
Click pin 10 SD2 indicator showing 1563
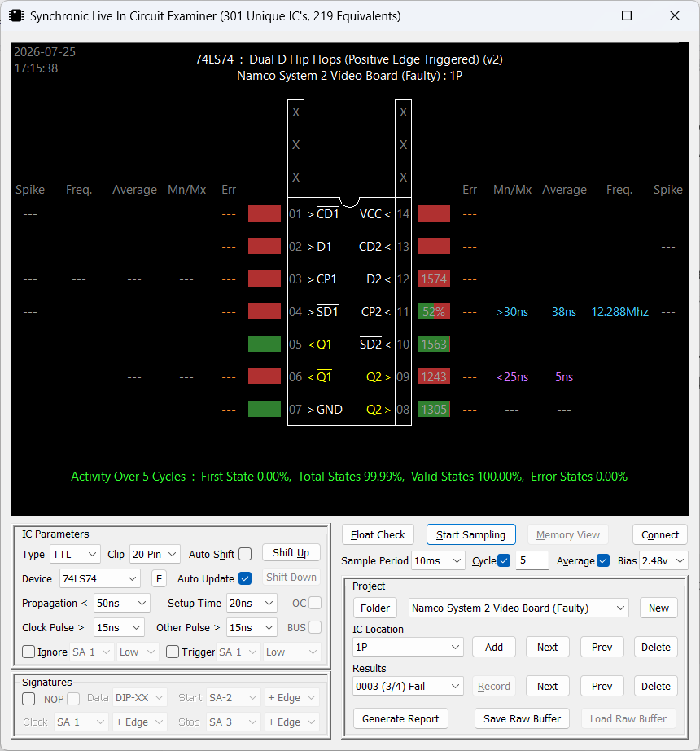tap(434, 344)
